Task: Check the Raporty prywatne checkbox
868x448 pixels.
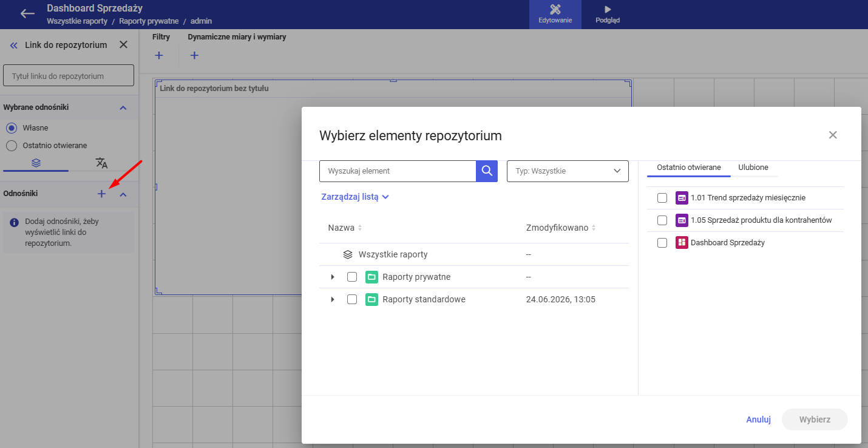Action: tap(352, 277)
